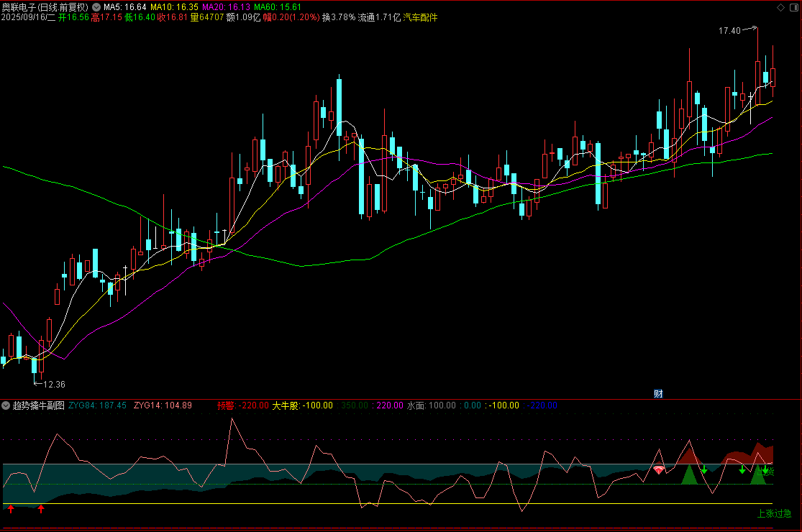Screen dimensions: 802x532
Task: Click the 水面: 100.00 label
Action: [x=431, y=405]
